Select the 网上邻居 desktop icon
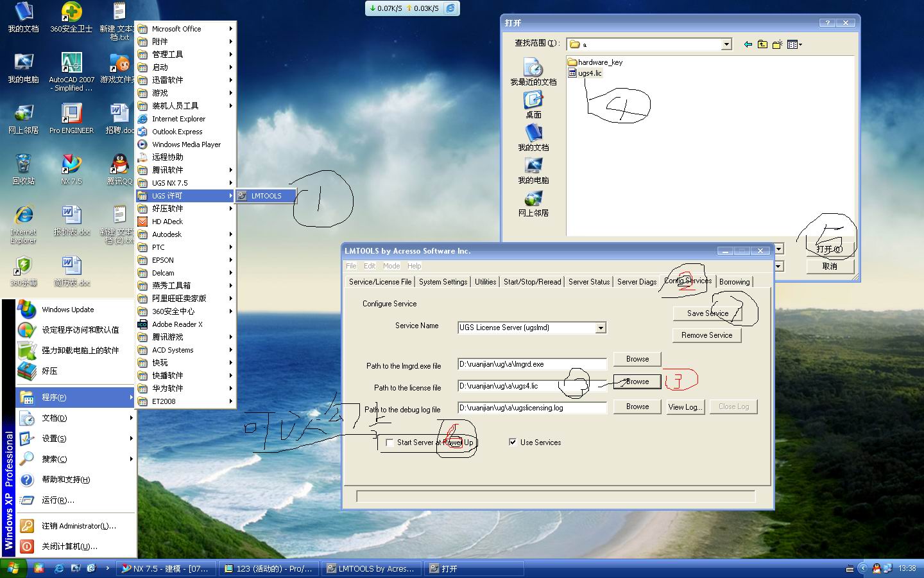This screenshot has height=578, width=924. click(x=23, y=119)
